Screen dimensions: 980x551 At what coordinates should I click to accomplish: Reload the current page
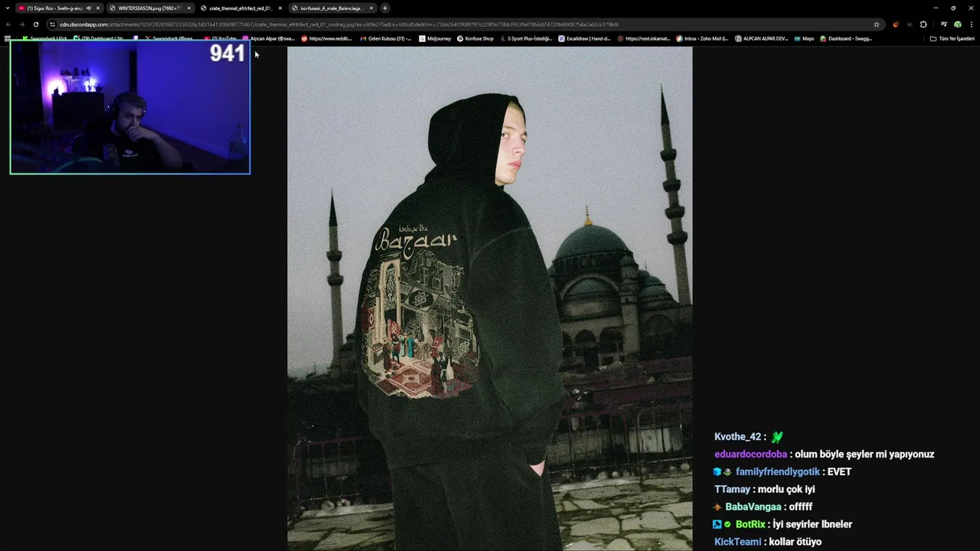[35, 24]
